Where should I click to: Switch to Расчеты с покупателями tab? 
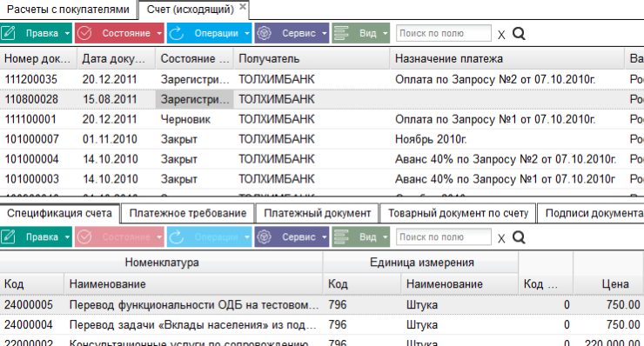(68, 10)
